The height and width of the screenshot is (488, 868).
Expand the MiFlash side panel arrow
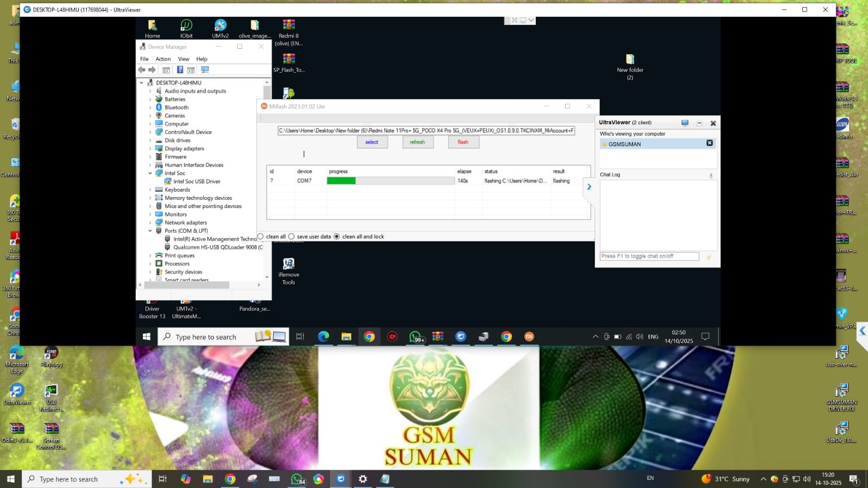point(589,187)
